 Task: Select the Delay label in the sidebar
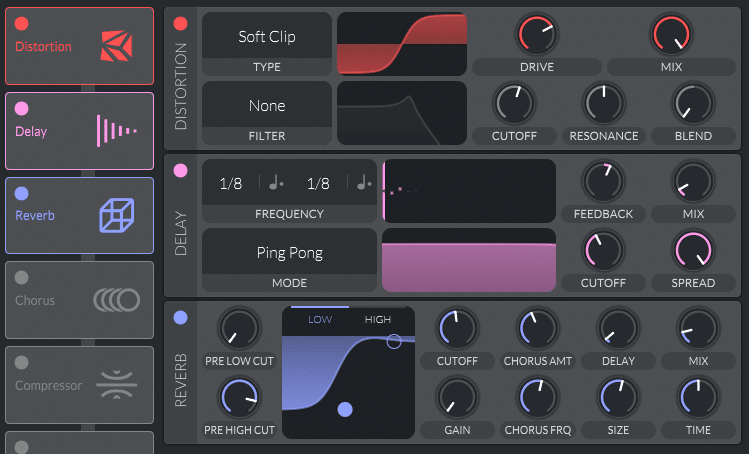31,131
